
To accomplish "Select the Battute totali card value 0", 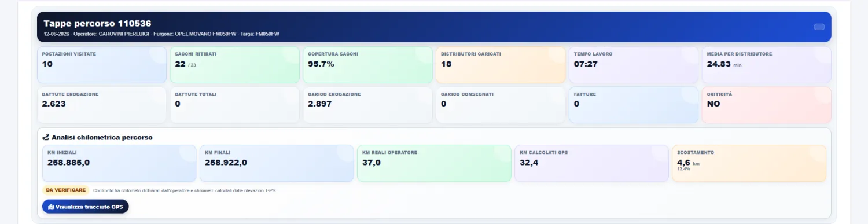I will (x=178, y=104).
